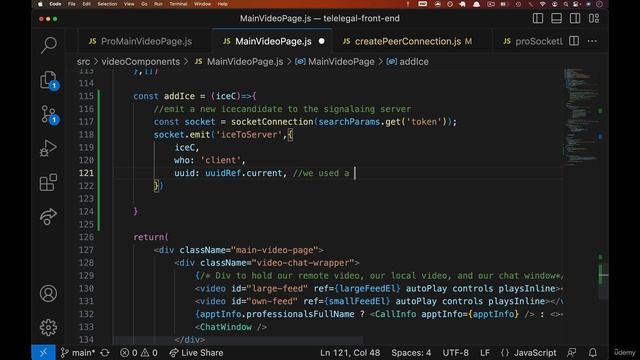This screenshot has height=360, width=640.
Task: Click MainVideoPage symbol breadcrumb
Action: pos(341,62)
